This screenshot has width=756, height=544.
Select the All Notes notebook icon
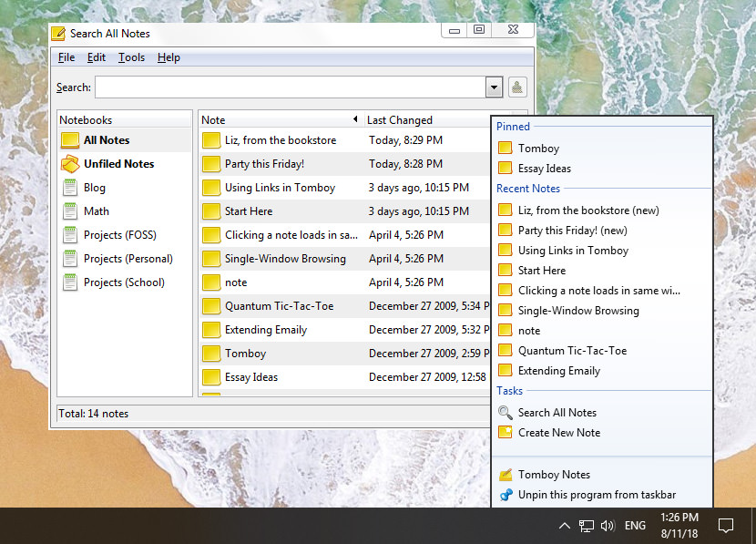pos(70,139)
